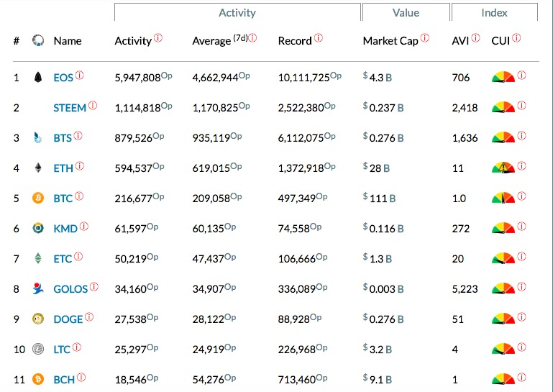This screenshot has height=392, width=553.
Task: Select the Value group tab
Action: pos(406,13)
